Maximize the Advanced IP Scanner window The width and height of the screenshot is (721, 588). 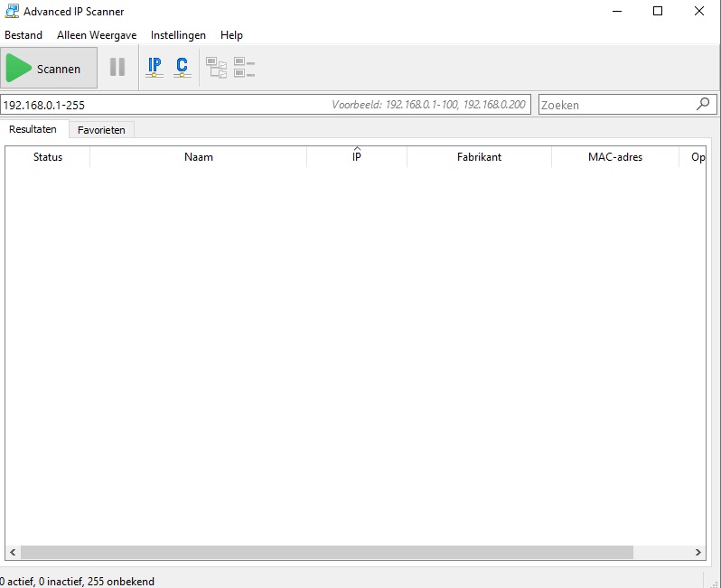(658, 11)
